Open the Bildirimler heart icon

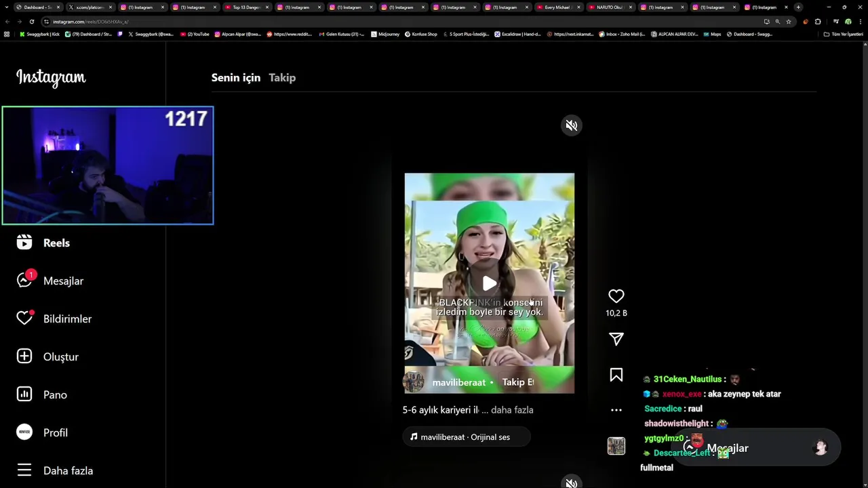click(x=24, y=319)
